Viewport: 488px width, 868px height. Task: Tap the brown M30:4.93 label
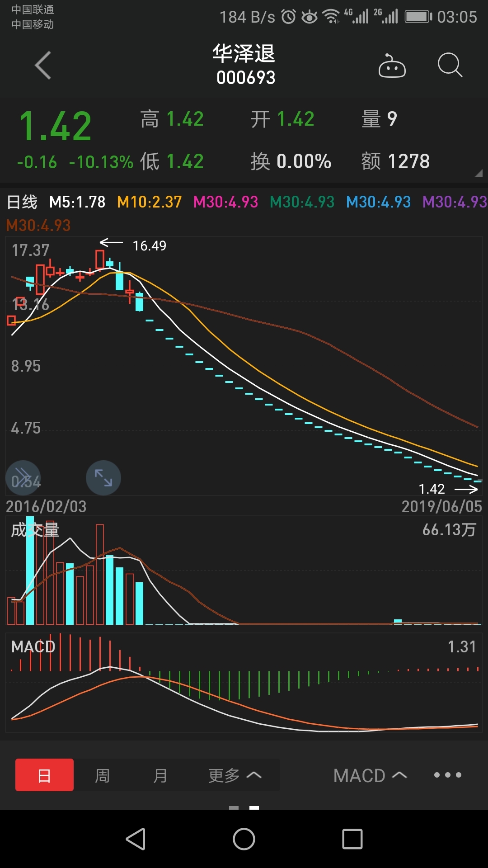coord(38,225)
